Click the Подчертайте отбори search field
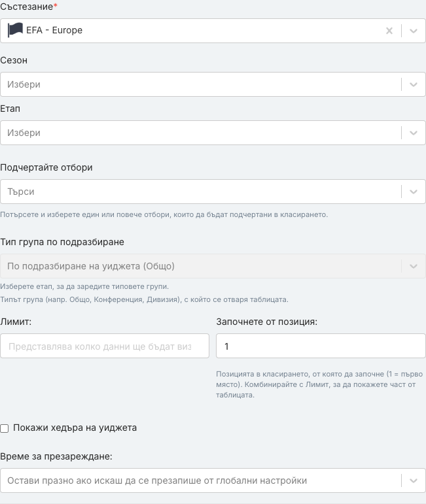The image size is (426, 504). tap(213, 192)
